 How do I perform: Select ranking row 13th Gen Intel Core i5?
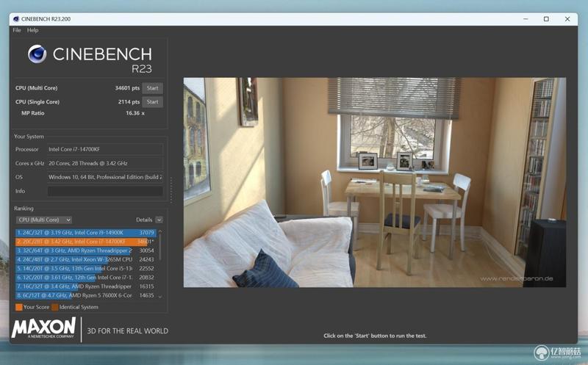[85, 269]
